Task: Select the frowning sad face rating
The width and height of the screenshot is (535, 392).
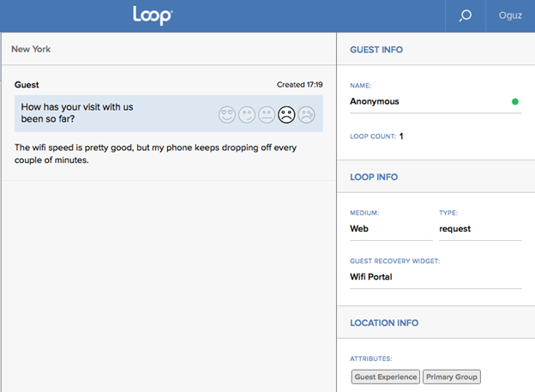Action: (x=286, y=114)
